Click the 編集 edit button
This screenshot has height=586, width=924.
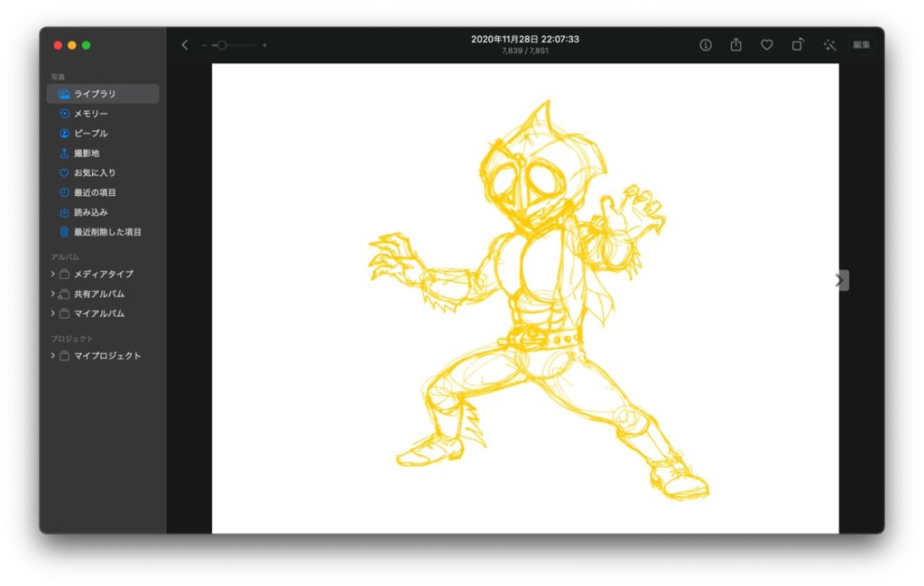[x=862, y=45]
